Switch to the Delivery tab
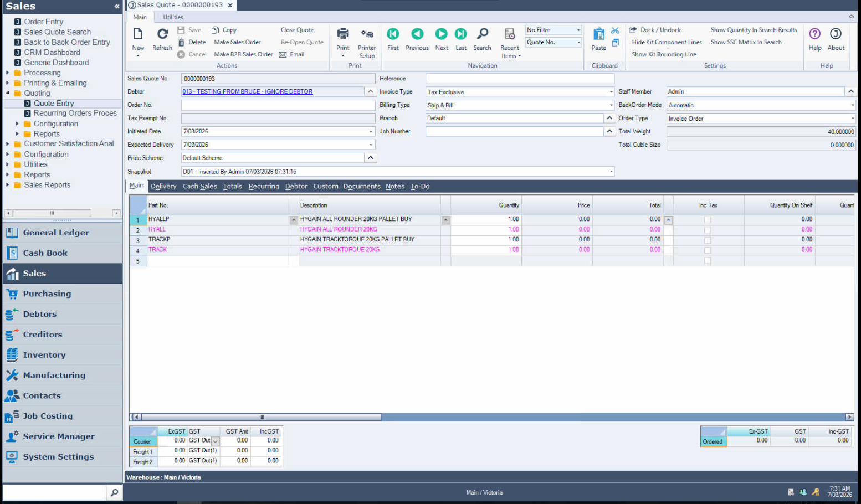This screenshot has height=504, width=861. tap(163, 187)
